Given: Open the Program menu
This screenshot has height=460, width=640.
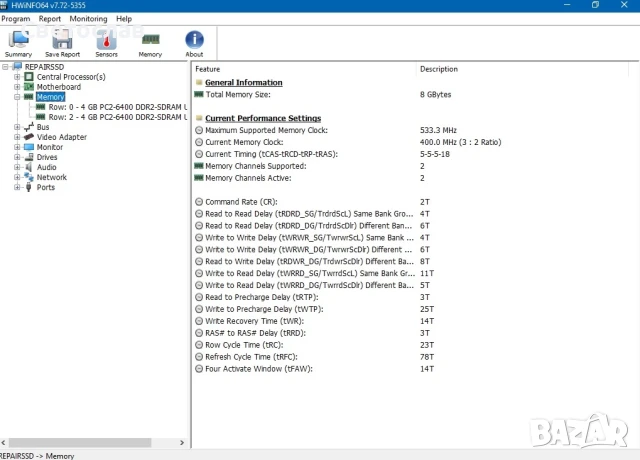Looking at the screenshot, I should [16, 19].
